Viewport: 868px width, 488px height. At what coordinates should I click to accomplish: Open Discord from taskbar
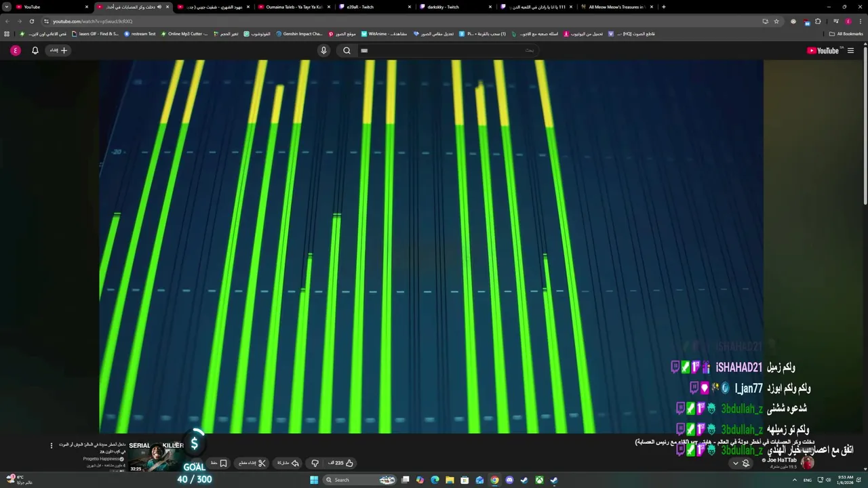pyautogui.click(x=509, y=480)
